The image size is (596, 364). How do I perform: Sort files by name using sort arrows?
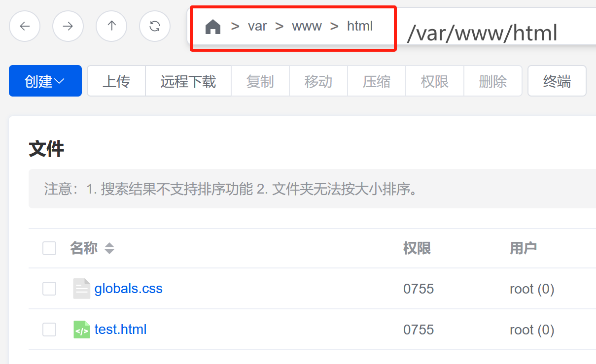[x=109, y=248]
